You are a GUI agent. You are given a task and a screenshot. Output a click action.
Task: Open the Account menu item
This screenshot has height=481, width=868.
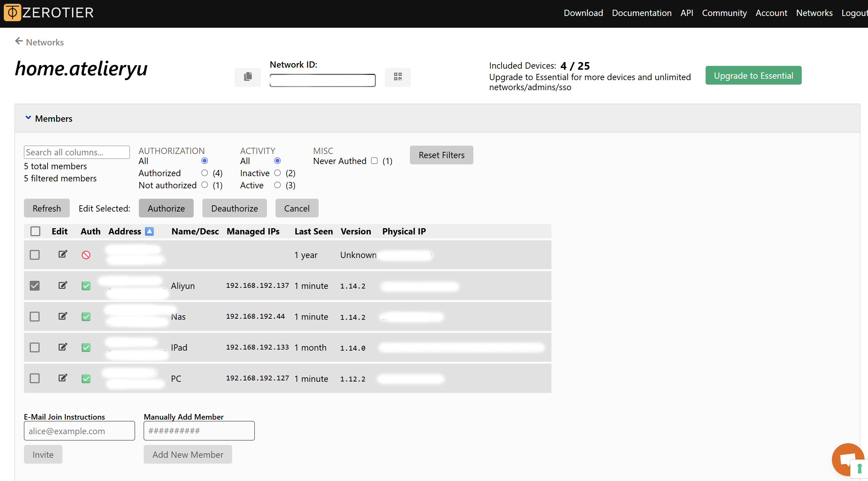click(771, 13)
